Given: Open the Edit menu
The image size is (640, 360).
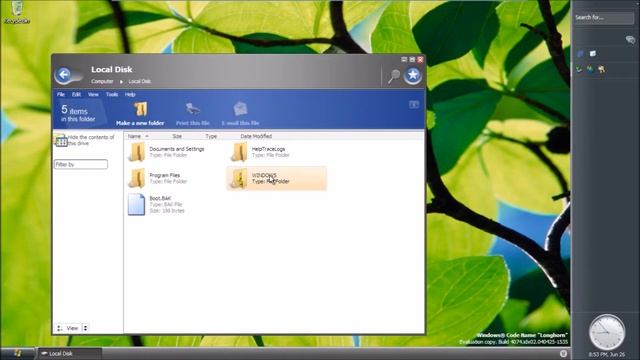Looking at the screenshot, I should point(76,94).
